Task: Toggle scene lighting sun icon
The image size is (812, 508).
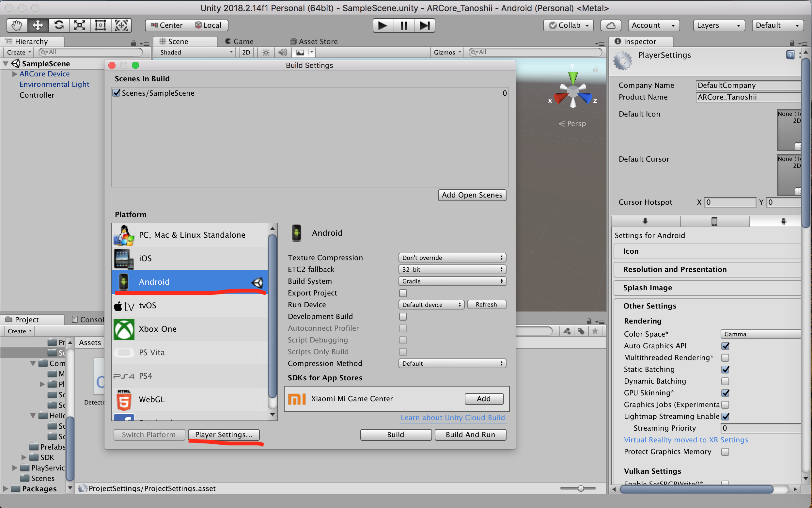Action: click(x=266, y=53)
